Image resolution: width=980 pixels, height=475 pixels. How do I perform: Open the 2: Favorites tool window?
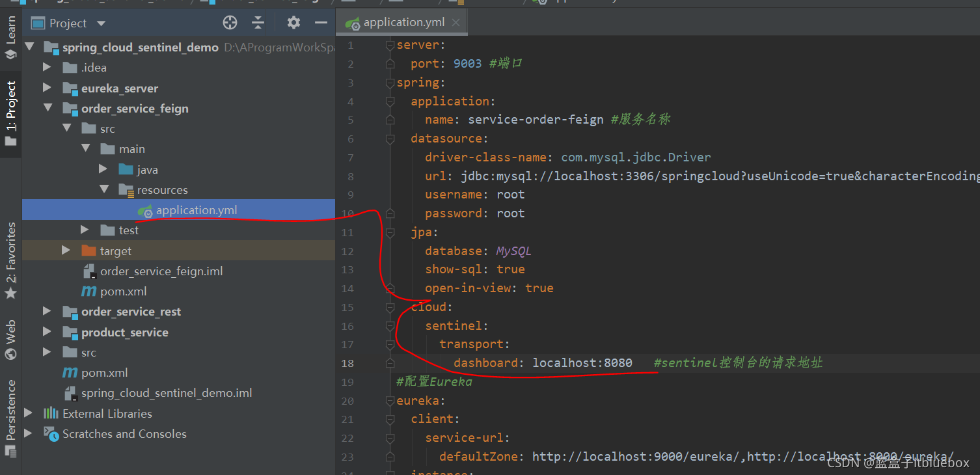tap(10, 260)
